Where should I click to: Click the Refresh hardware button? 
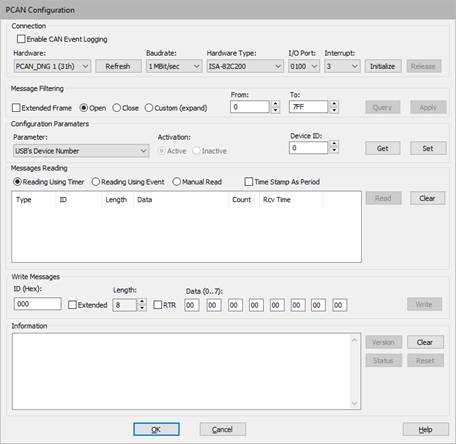pyautogui.click(x=118, y=66)
